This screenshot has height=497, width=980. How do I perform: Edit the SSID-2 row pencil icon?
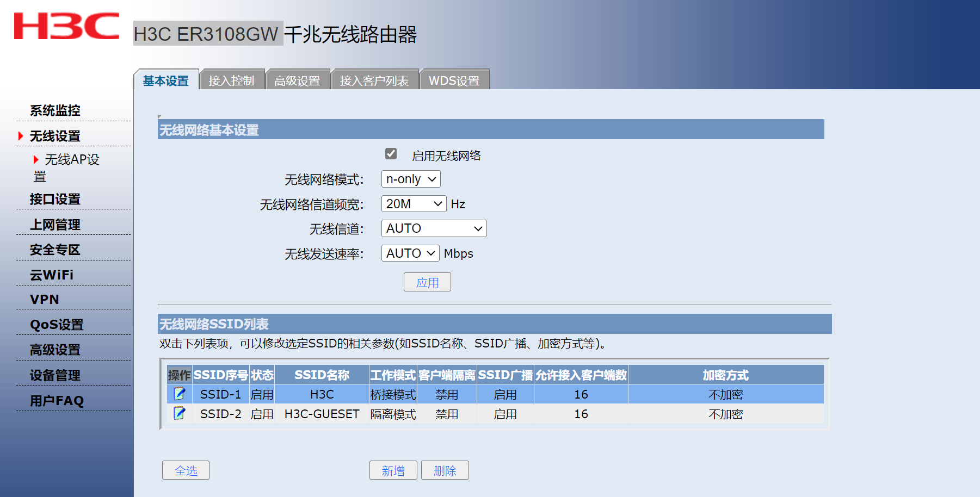point(179,413)
